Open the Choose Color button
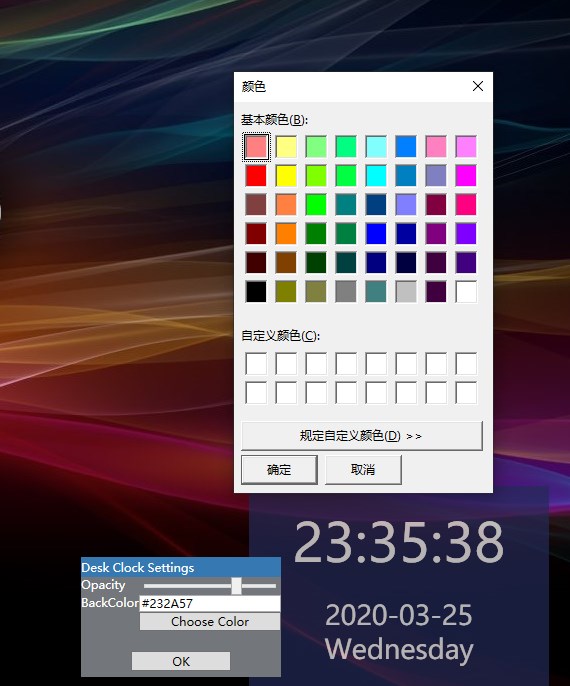570x686 pixels. point(210,622)
